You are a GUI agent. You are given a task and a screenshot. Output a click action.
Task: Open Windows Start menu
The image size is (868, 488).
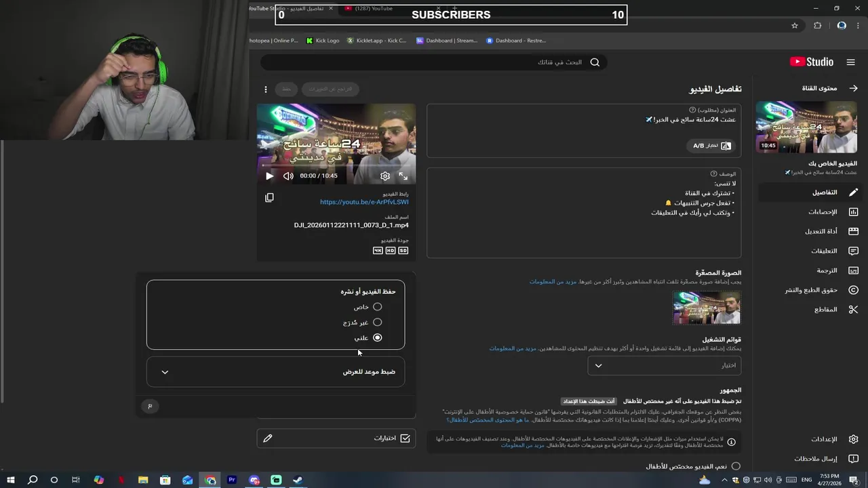coord(10,480)
